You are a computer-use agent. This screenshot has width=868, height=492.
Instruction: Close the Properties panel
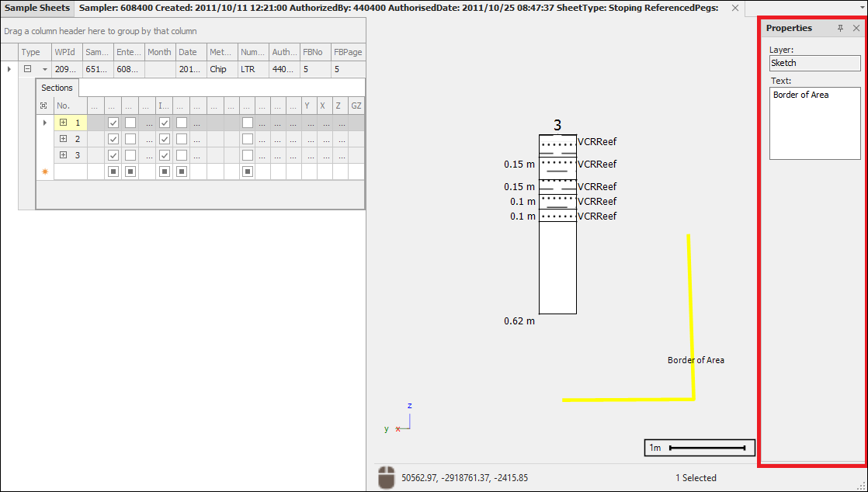click(x=856, y=28)
